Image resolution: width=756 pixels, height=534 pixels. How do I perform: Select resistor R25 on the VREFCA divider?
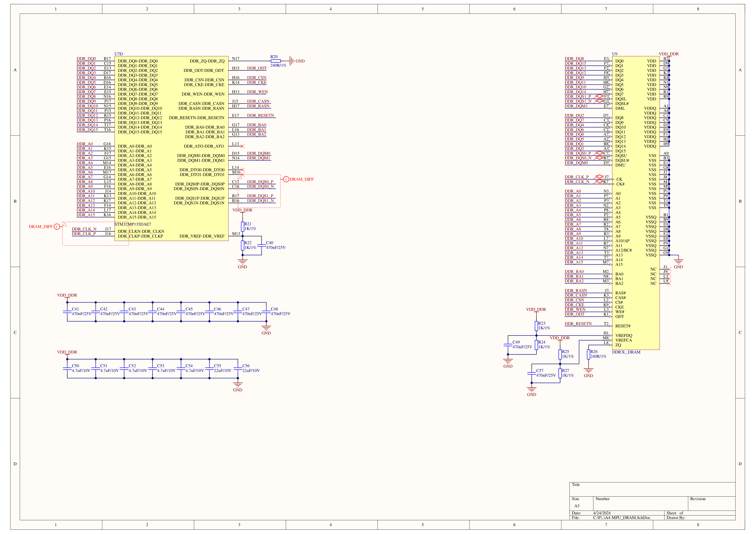560,354
